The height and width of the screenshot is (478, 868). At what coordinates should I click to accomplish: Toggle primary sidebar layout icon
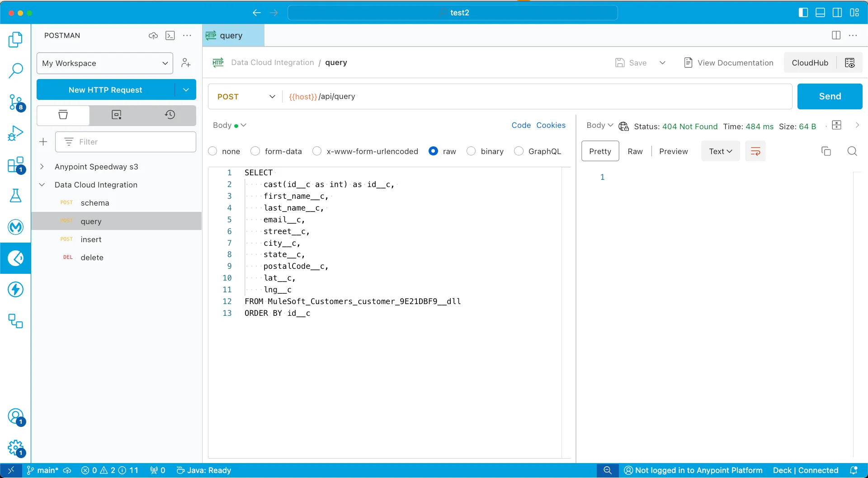(803, 13)
